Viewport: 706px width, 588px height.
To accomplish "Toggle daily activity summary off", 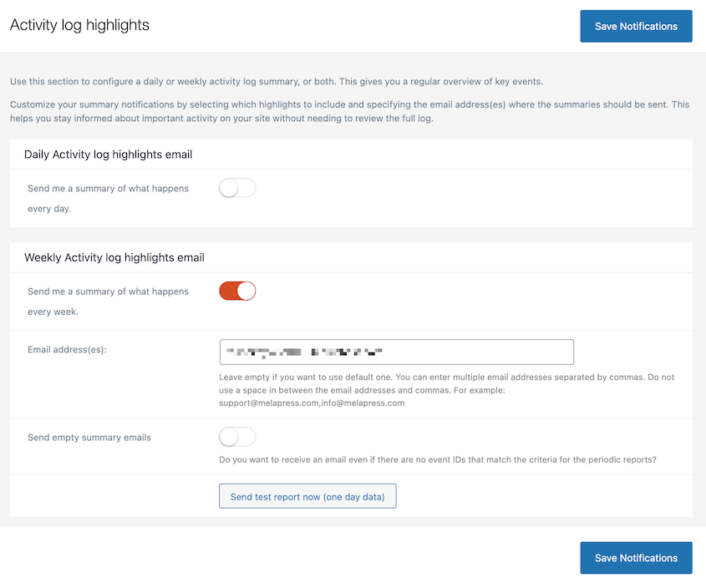I will point(236,187).
